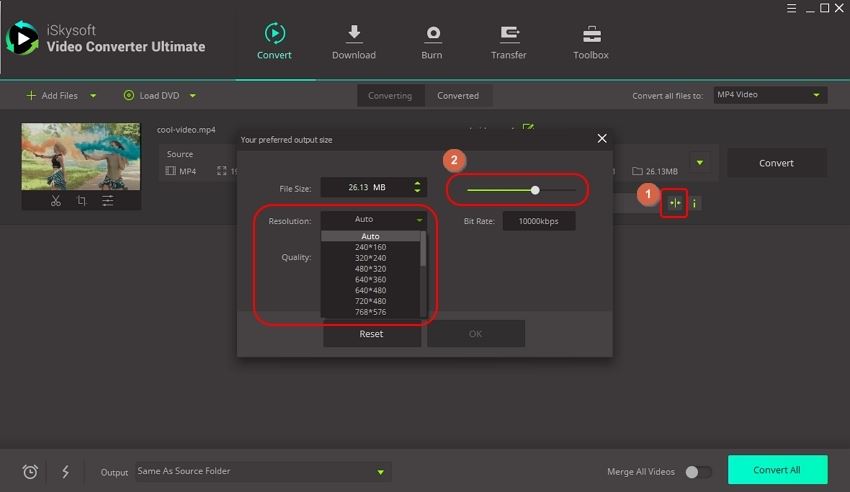Open the scheduler alarm clock icon

point(30,472)
